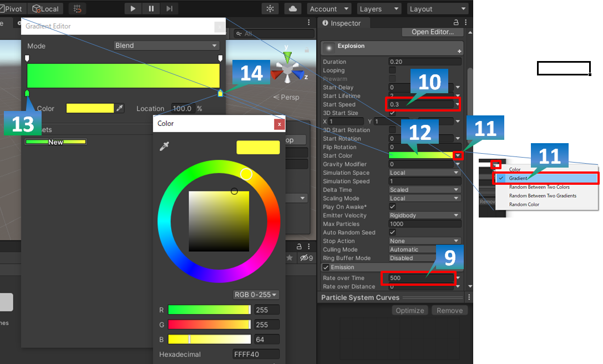
Task: Open Start Color mode dropdown arrow
Action: (x=458, y=155)
